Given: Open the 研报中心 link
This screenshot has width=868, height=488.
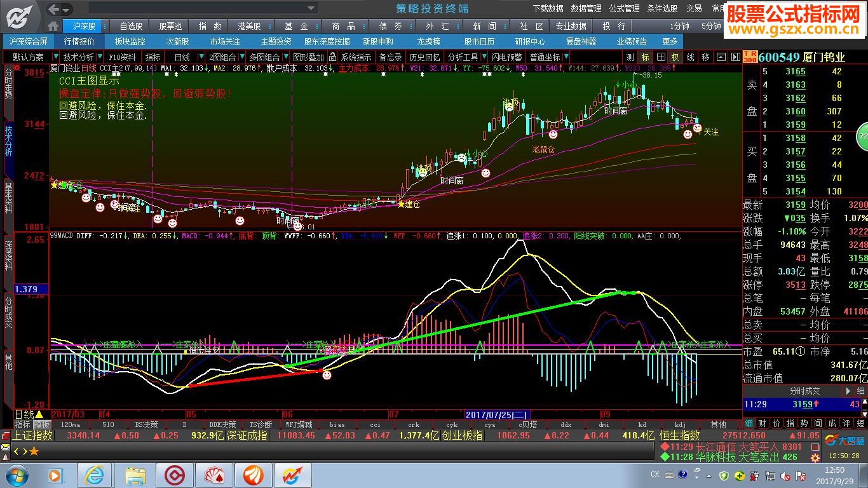Looking at the screenshot, I should 530,41.
